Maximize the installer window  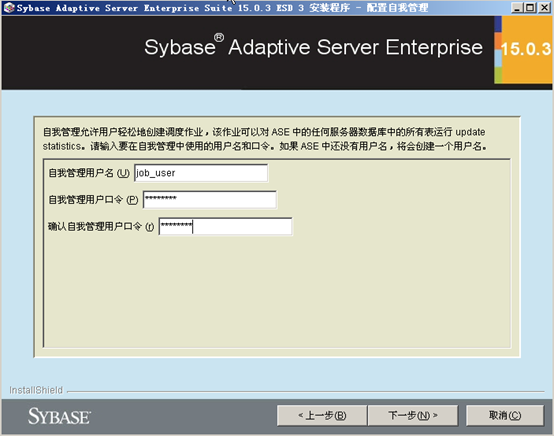point(530,8)
